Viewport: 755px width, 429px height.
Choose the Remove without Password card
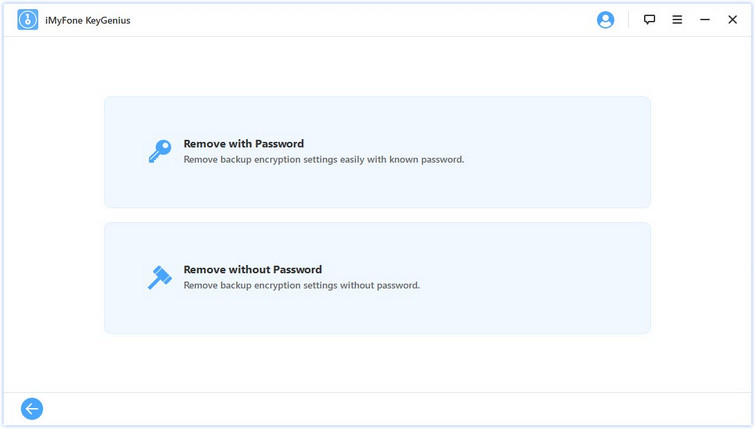point(378,278)
